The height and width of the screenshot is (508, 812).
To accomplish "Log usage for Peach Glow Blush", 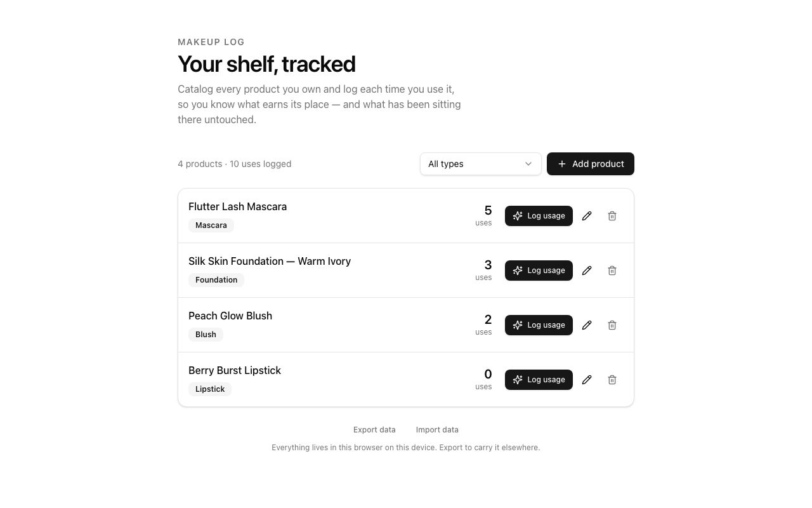I will [539, 325].
